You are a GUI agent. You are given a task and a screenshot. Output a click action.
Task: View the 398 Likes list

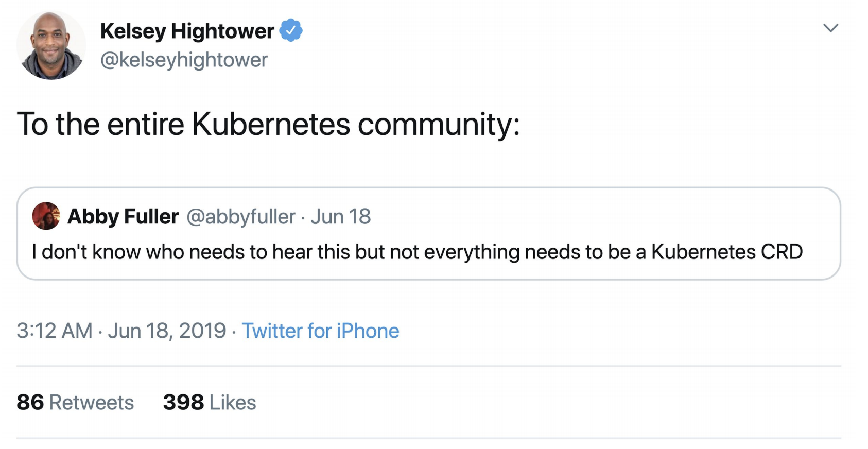point(210,402)
